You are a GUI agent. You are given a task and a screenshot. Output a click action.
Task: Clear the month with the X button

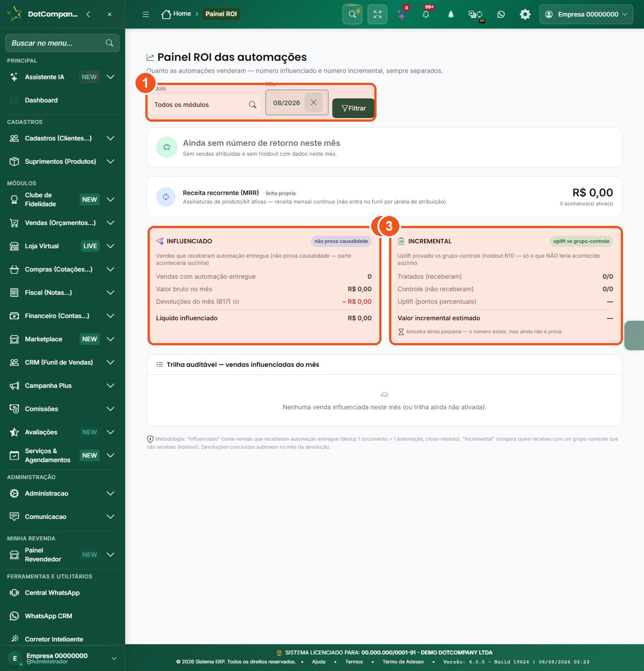pyautogui.click(x=314, y=102)
